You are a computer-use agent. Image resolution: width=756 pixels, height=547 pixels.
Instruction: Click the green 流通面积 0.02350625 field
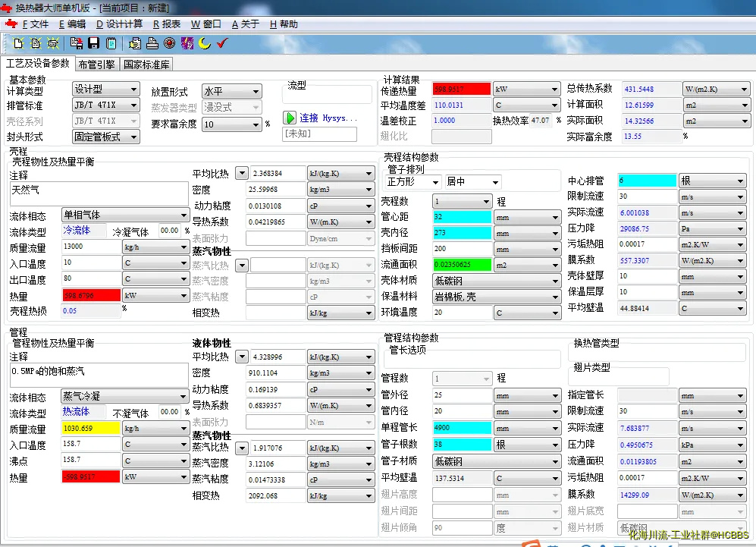(462, 264)
